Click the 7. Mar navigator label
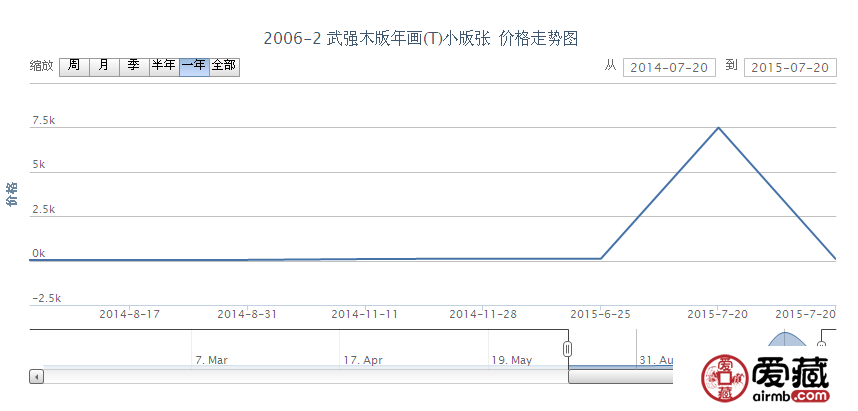The image size is (858, 411). [x=211, y=360]
